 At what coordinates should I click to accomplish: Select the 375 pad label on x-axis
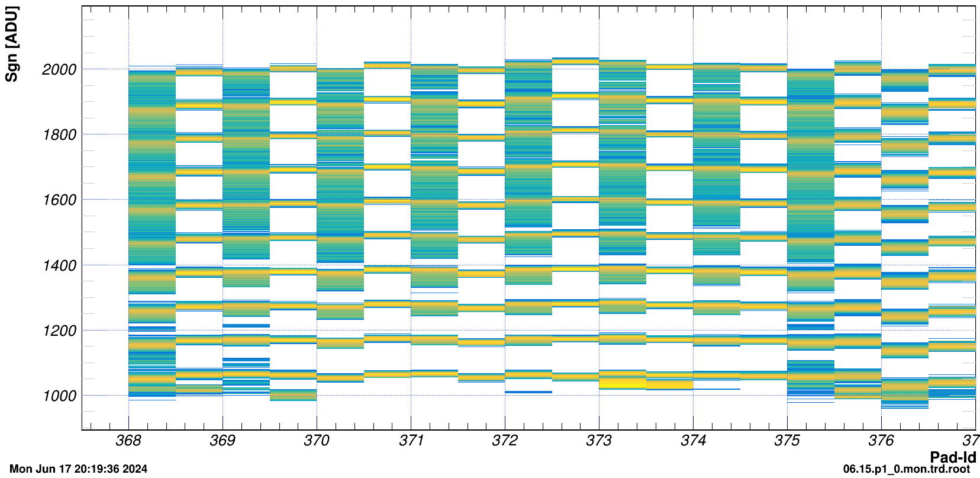pos(787,441)
